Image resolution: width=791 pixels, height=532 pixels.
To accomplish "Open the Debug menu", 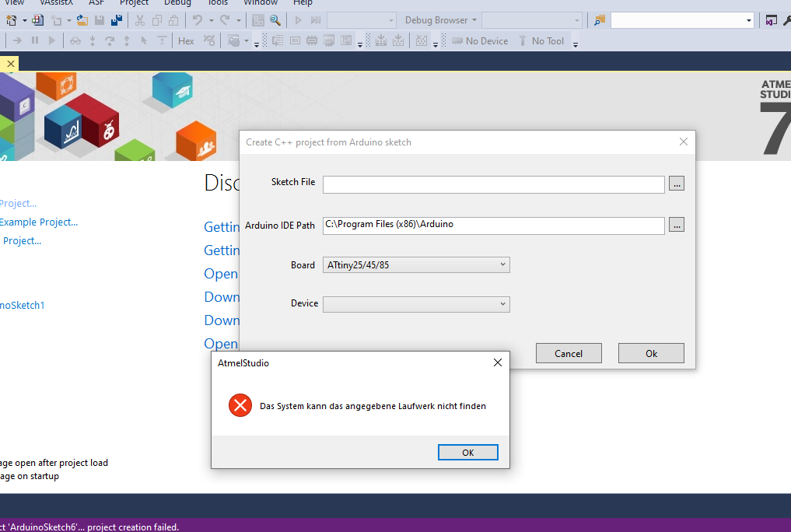I will coord(177,2).
